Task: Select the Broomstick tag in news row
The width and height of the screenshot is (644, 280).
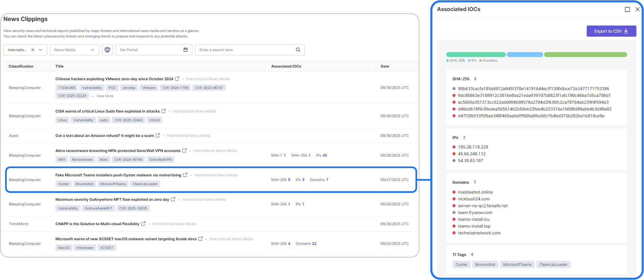Action: (x=85, y=184)
